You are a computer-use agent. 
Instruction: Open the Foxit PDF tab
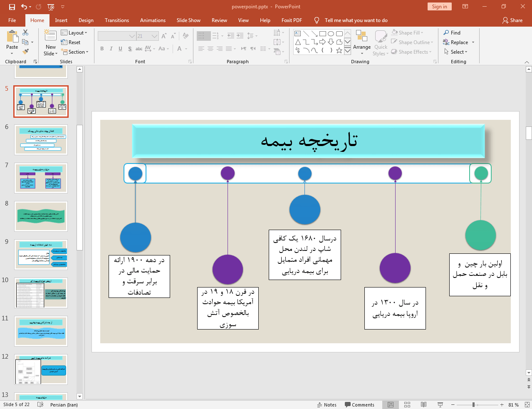[x=292, y=20]
